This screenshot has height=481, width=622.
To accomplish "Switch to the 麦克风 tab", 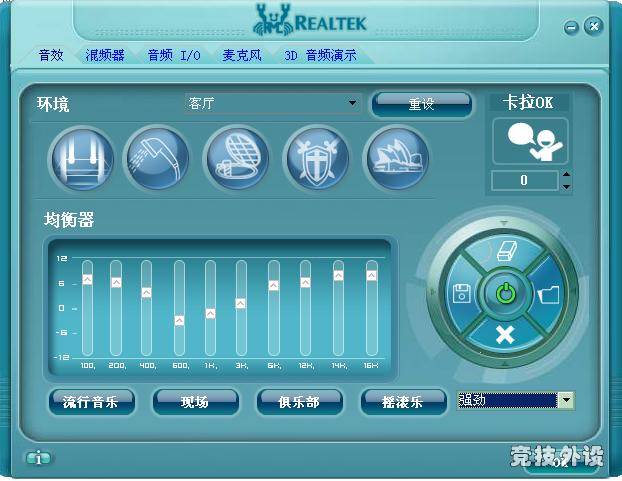I will coord(242,55).
